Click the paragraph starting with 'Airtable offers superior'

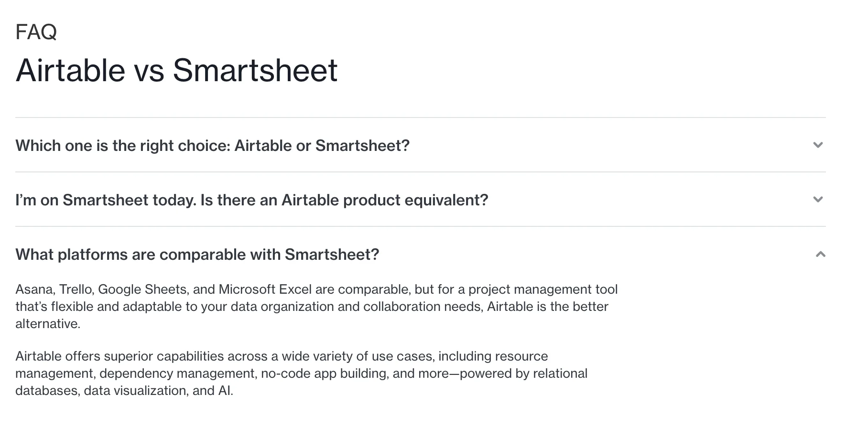tap(301, 373)
